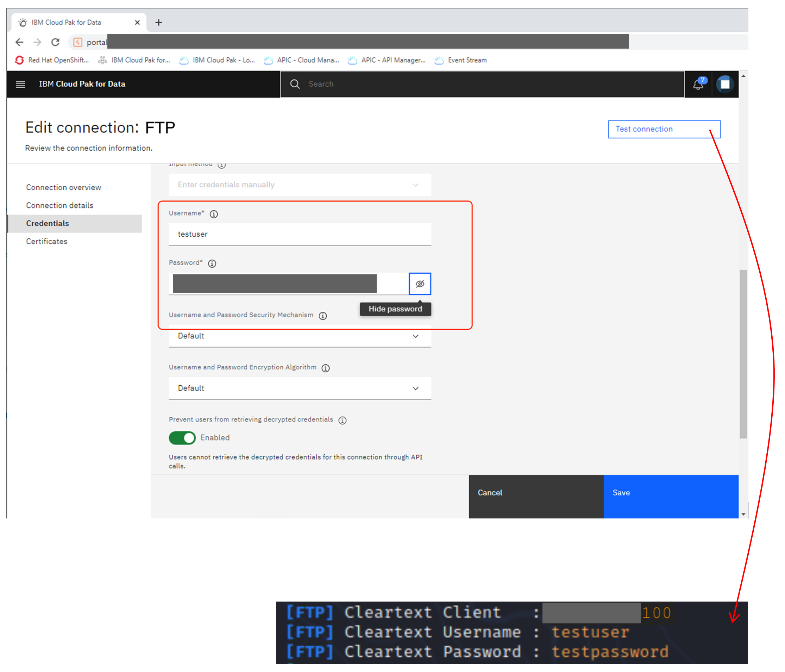Go to Connection overview section

pyautogui.click(x=64, y=188)
